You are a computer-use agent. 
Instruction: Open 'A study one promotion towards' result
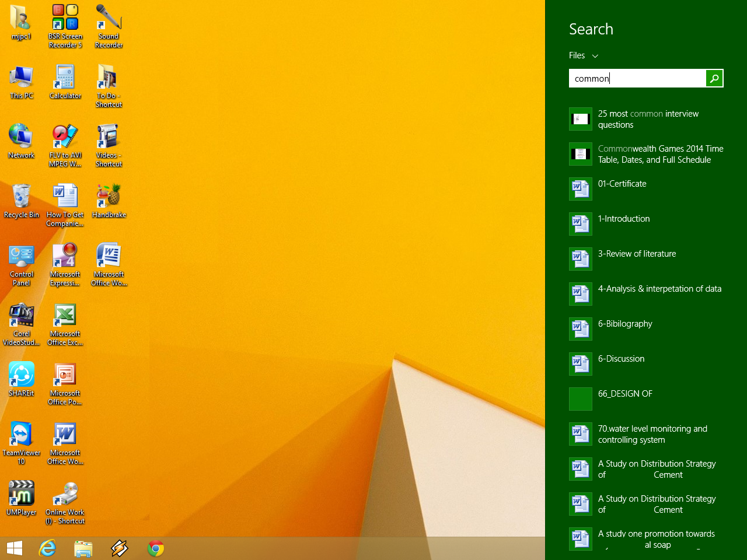click(x=646, y=539)
